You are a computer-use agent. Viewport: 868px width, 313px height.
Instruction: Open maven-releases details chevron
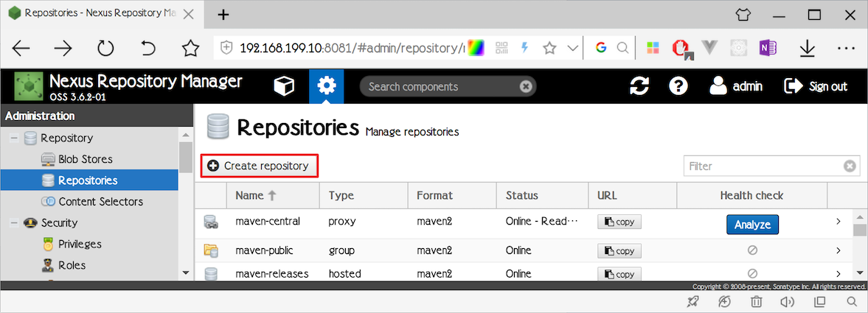click(838, 273)
